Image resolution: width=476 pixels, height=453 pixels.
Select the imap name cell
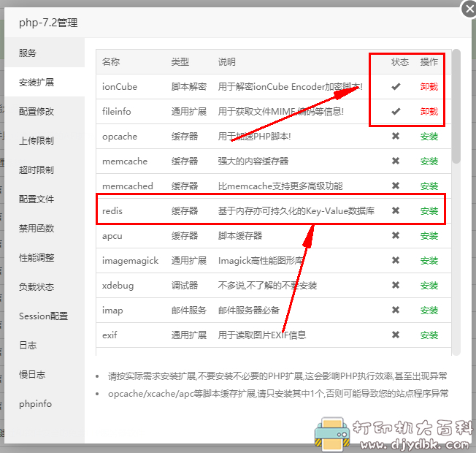112,311
